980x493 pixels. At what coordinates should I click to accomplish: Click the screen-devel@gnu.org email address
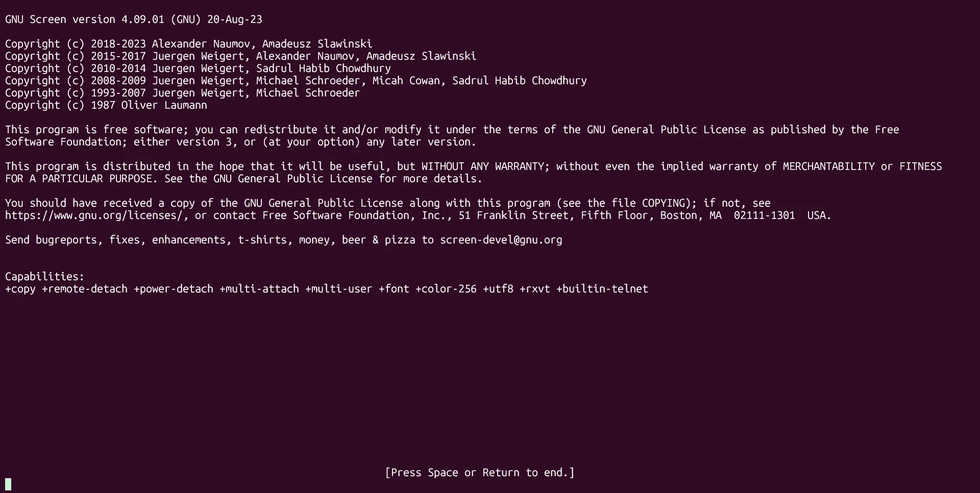pyautogui.click(x=501, y=240)
